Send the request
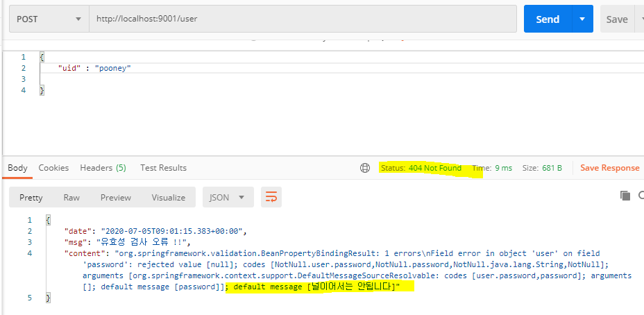This screenshot has height=315, width=644. (548, 19)
